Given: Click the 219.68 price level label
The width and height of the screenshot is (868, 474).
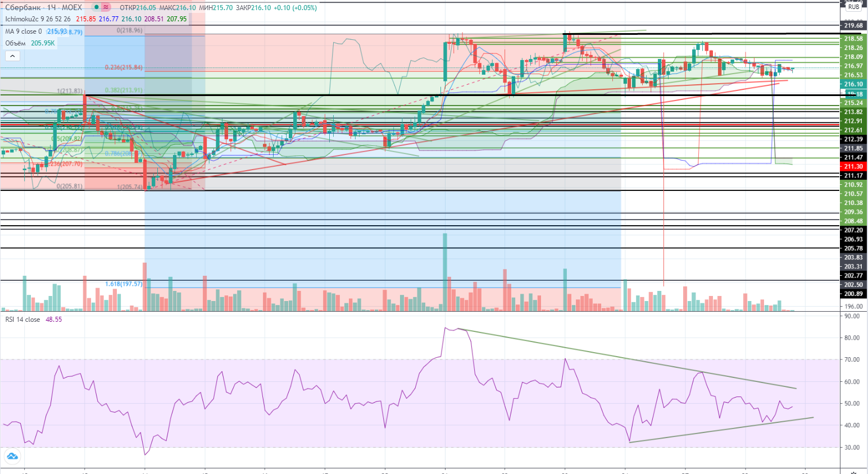Looking at the screenshot, I should tap(853, 25).
